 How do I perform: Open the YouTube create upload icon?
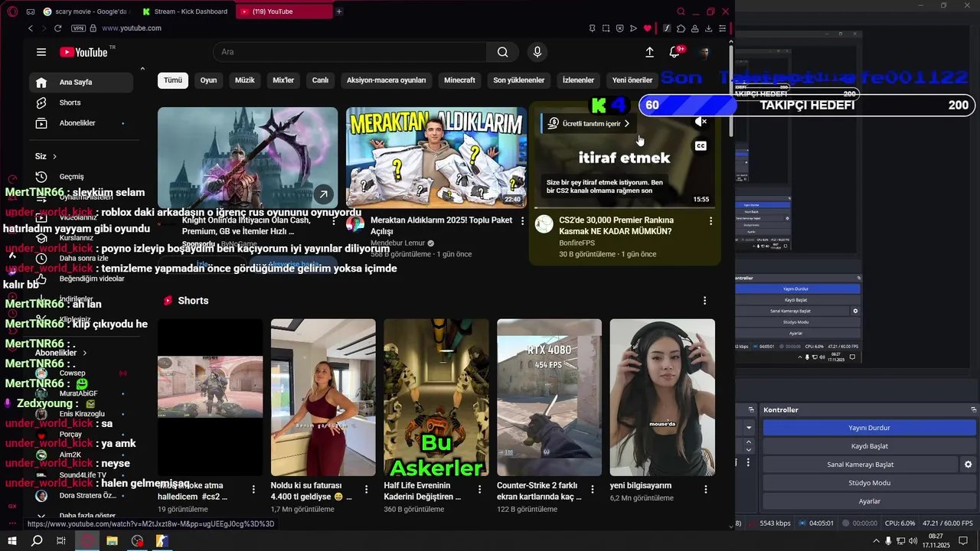pyautogui.click(x=649, y=52)
